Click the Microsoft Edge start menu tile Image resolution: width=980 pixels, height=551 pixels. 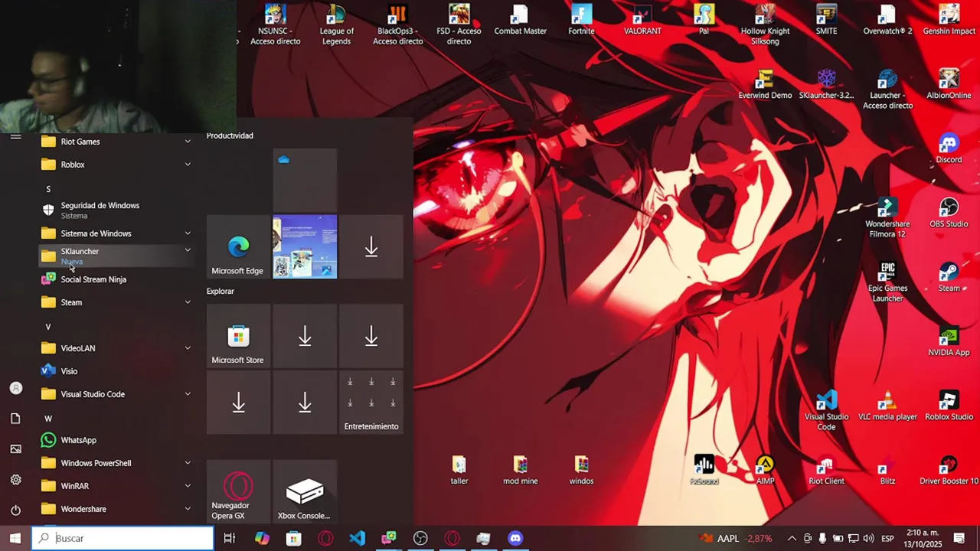point(238,246)
